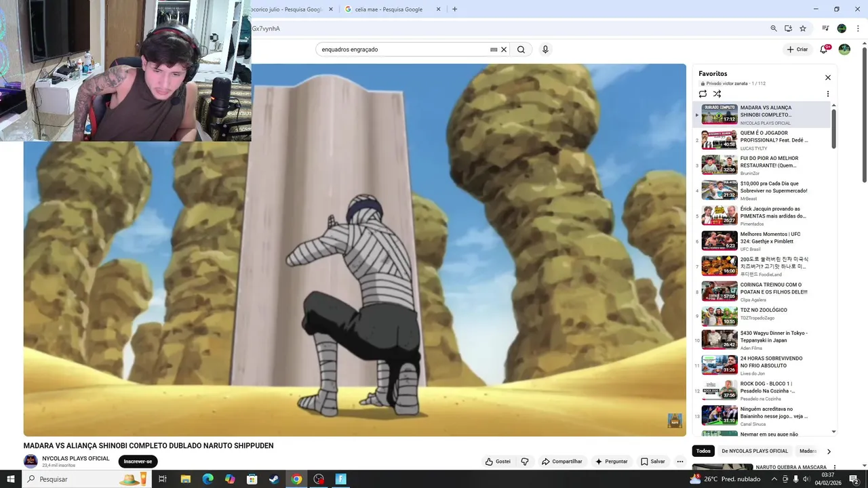Open '24 HORAS SOBREVIVENDO NO FRIO ABSOLUTO' video

coord(762,365)
